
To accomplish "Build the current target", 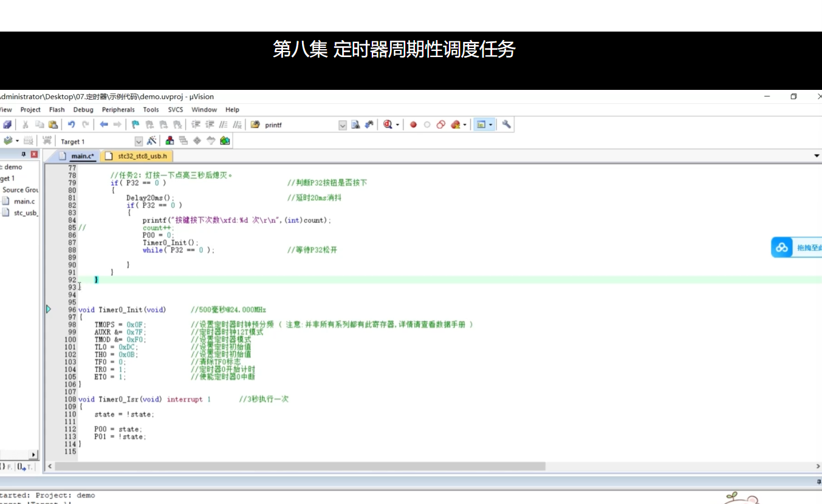I will (x=8, y=141).
